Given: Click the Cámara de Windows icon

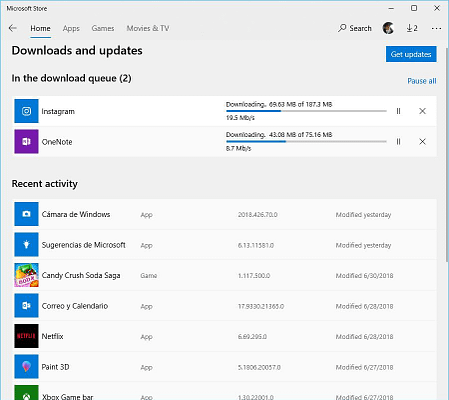Looking at the screenshot, I should 26,214.
